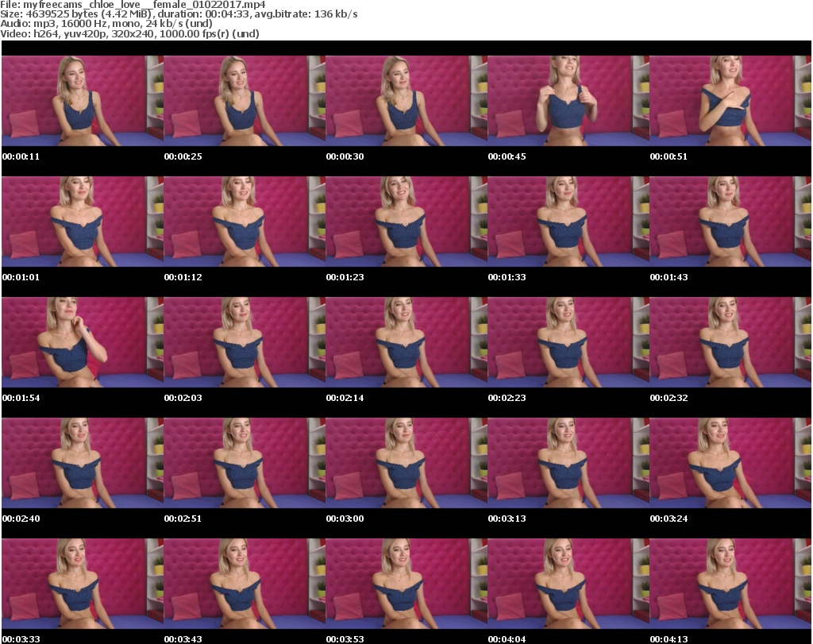This screenshot has height=644, width=813.
Task: Click the timestamp label '00:01:23'
Action: click(x=345, y=277)
